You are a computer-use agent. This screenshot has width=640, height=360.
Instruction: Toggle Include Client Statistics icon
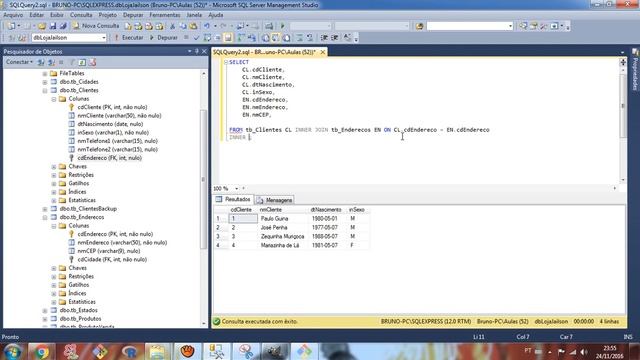click(251, 38)
